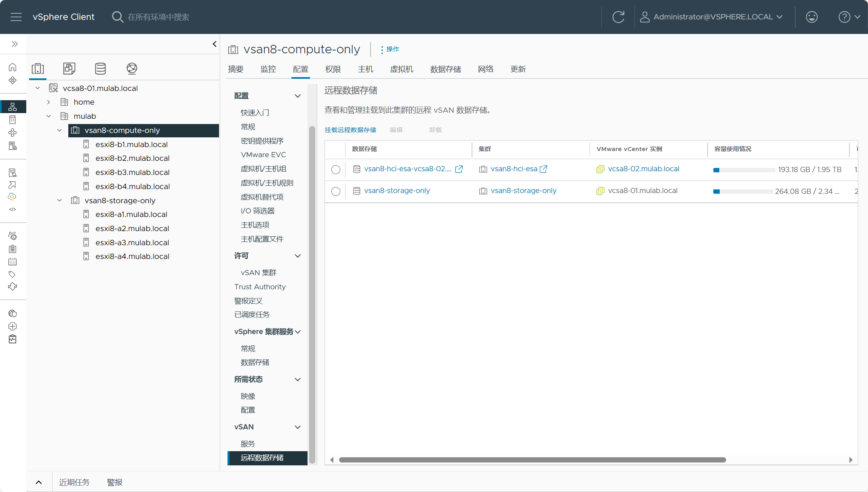
Task: Open the Tasks clipboard icon in sidebar
Action: (13, 249)
